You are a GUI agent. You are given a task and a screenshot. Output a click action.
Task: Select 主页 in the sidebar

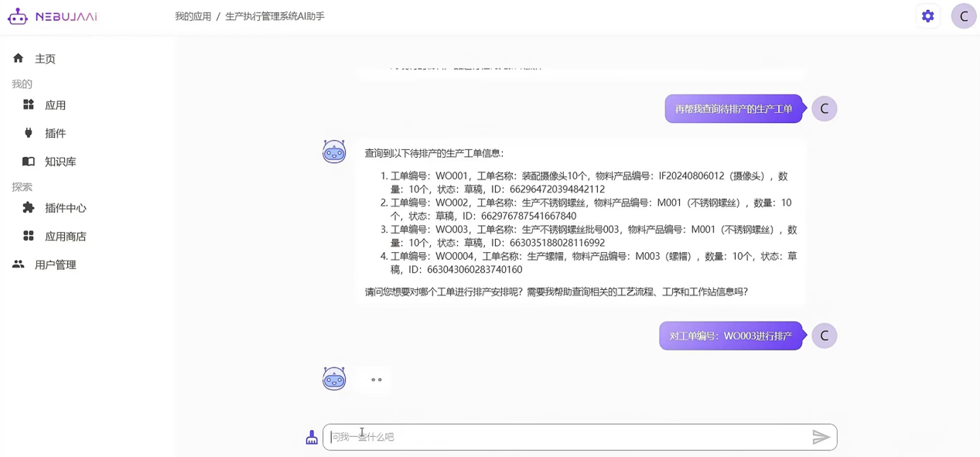coord(45,59)
